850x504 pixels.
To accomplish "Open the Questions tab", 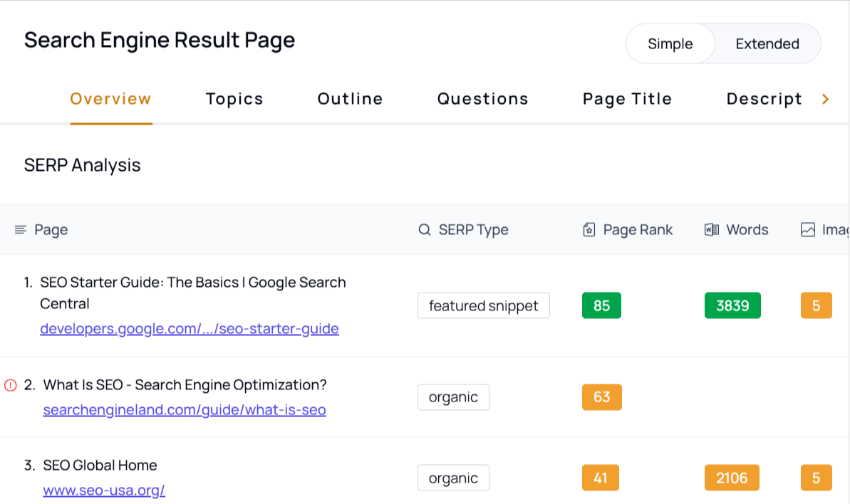I will coord(482,98).
